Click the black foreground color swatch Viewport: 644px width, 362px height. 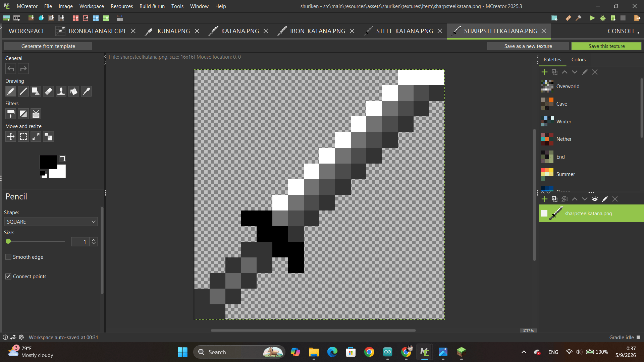(x=48, y=162)
